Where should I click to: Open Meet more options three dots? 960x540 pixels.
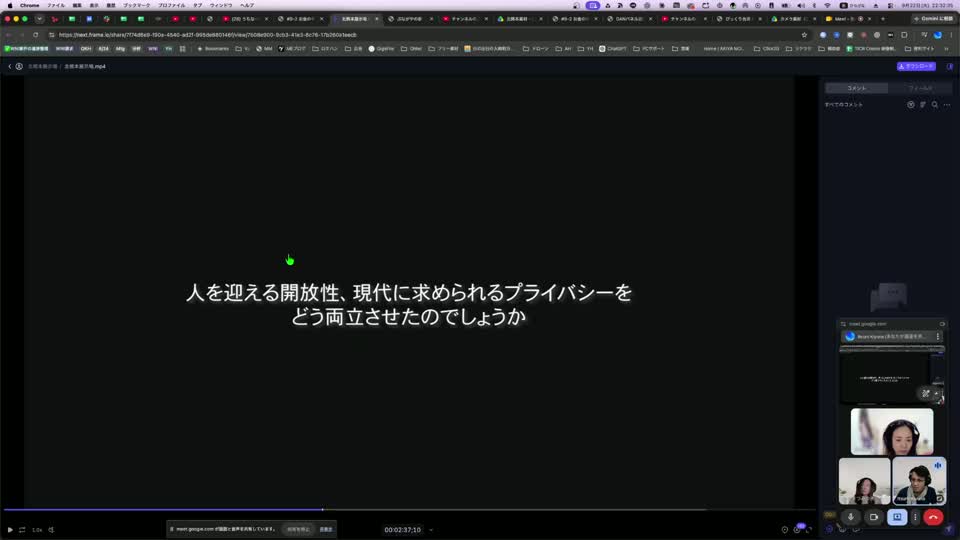click(x=915, y=517)
